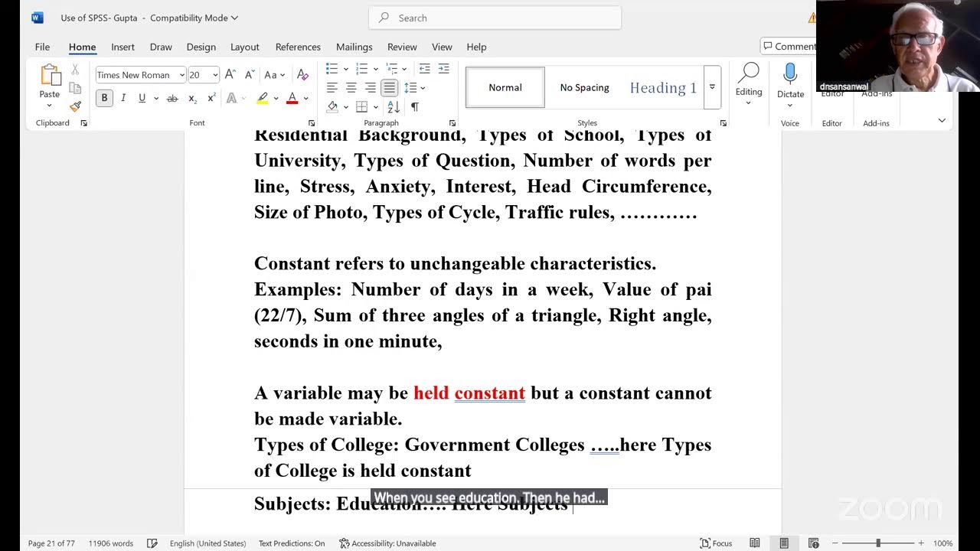This screenshot has width=980, height=551.
Task: Open the font size dropdown
Action: click(215, 75)
